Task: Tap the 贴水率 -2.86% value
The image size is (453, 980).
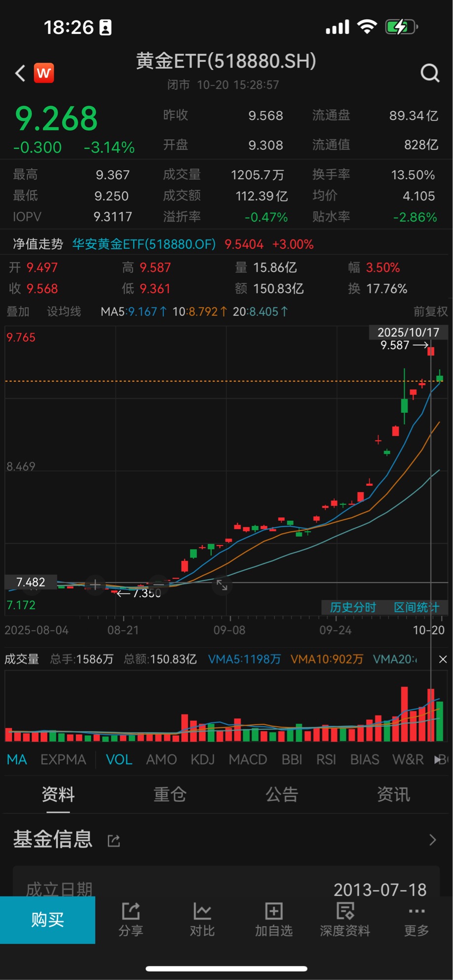Action: click(x=415, y=217)
